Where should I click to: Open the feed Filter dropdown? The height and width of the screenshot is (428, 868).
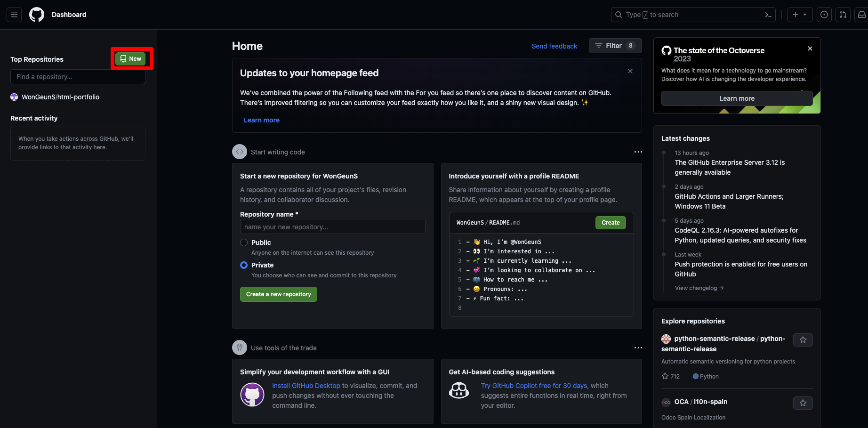click(615, 46)
